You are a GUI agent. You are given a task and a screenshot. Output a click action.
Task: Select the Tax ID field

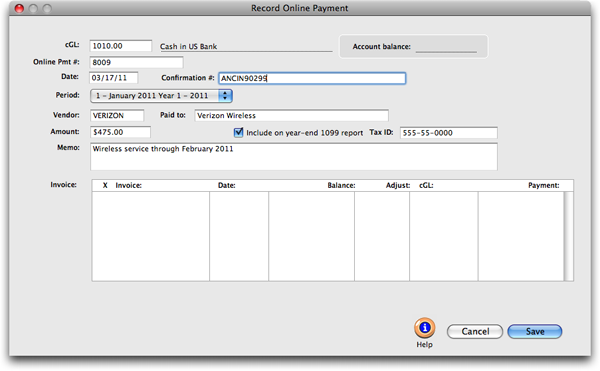(x=448, y=133)
